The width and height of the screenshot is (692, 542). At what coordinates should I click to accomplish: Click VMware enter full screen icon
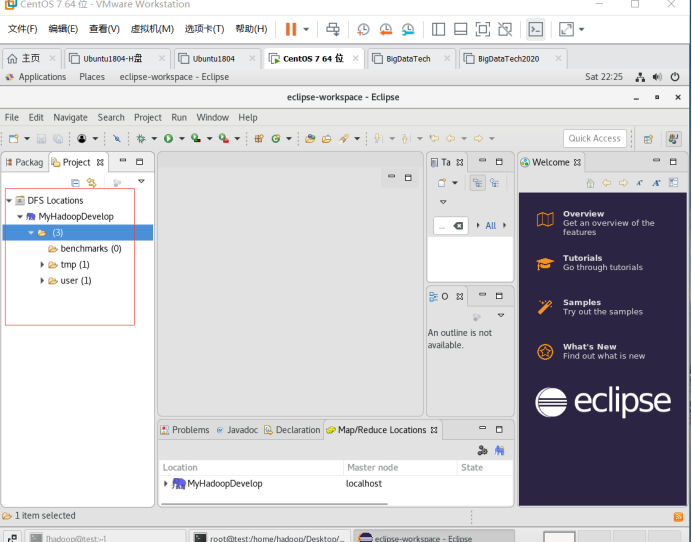(482, 29)
